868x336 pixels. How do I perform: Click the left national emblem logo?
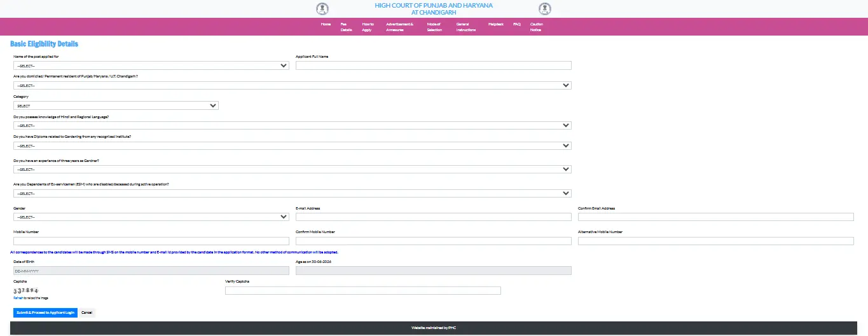point(322,9)
